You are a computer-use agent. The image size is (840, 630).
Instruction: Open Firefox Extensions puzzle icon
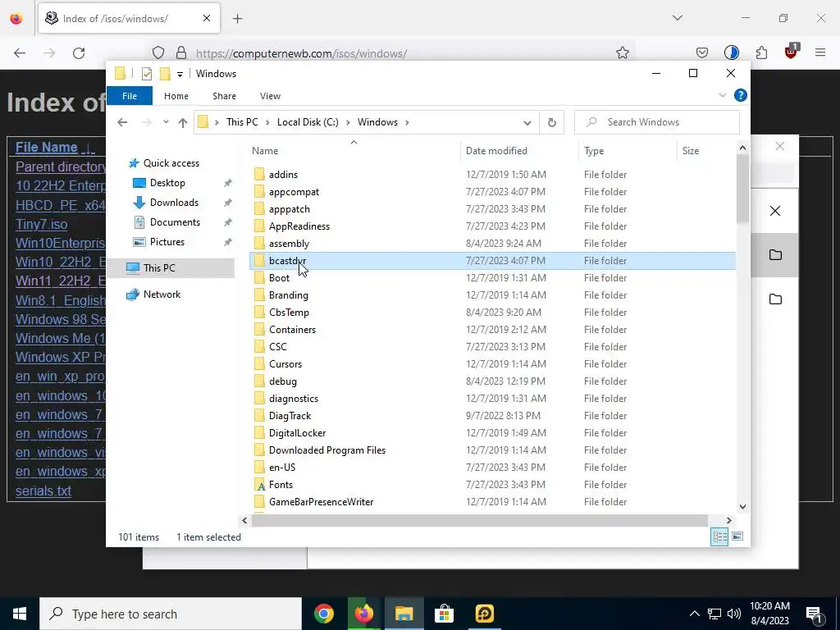click(761, 52)
